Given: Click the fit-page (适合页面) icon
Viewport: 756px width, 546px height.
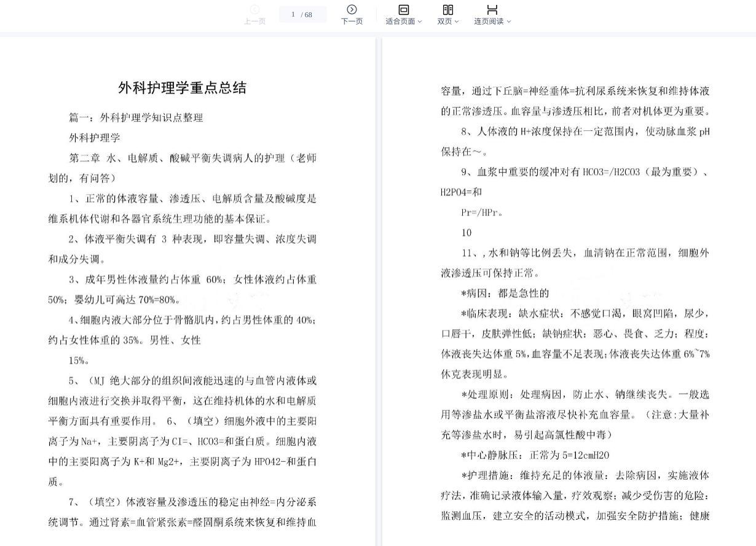Looking at the screenshot, I should tap(403, 9).
